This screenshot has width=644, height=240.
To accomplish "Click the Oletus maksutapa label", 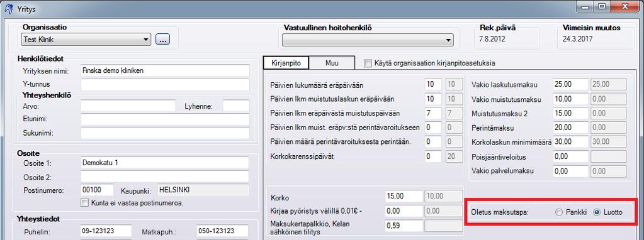I will tap(500, 212).
